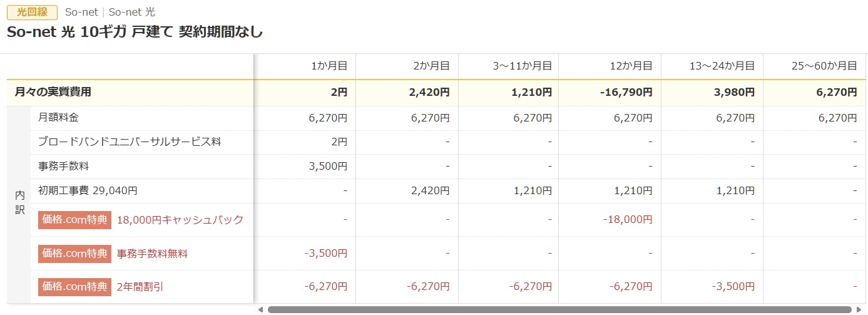This screenshot has width=868, height=315.
Task: Click the So-net 光 10ギガ 戸建て plan title
Action: pyautogui.click(x=135, y=33)
